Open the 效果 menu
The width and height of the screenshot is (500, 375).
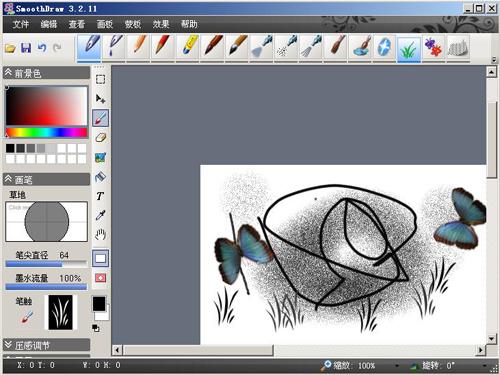tap(161, 24)
